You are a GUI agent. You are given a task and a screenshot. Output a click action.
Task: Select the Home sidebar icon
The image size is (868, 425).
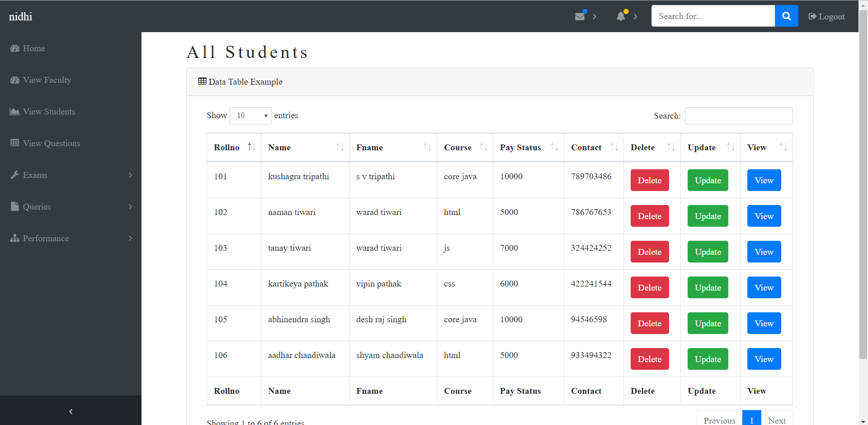pos(15,48)
